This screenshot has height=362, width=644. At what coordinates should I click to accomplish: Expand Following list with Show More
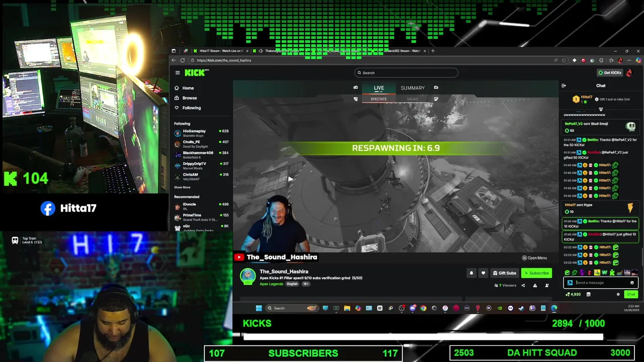(x=182, y=188)
